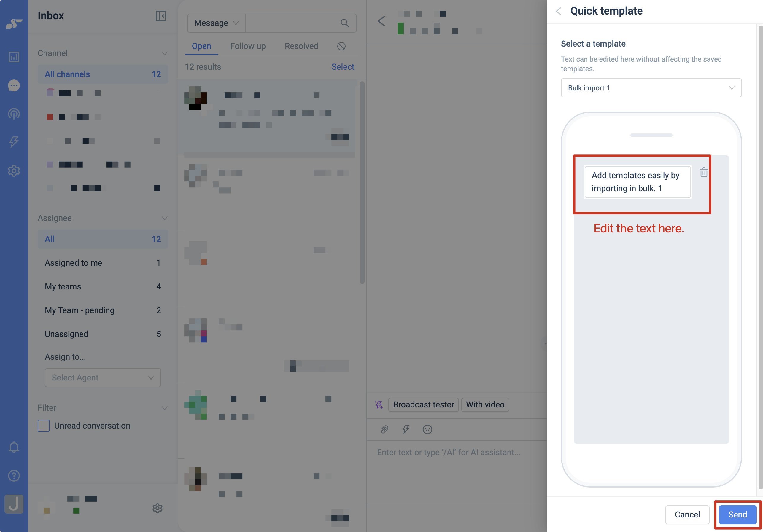Collapse the Channel section chevron
Image resolution: width=763 pixels, height=532 pixels.
[164, 53]
